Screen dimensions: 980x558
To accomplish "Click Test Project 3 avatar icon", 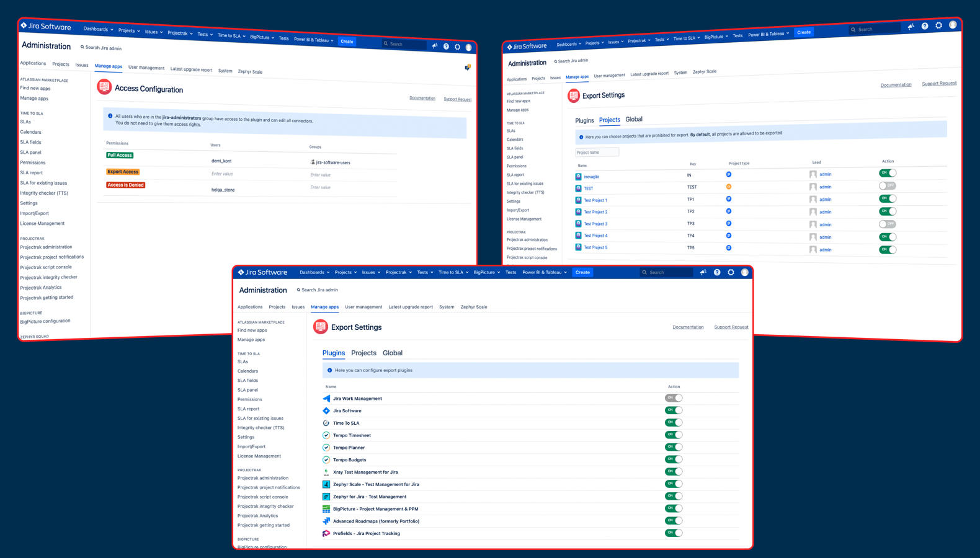I will [578, 224].
